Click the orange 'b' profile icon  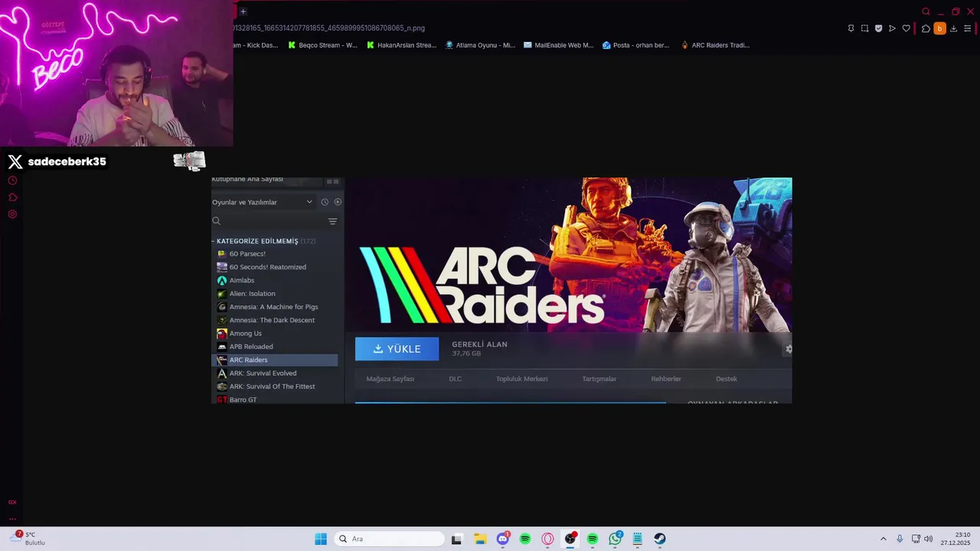(939, 28)
